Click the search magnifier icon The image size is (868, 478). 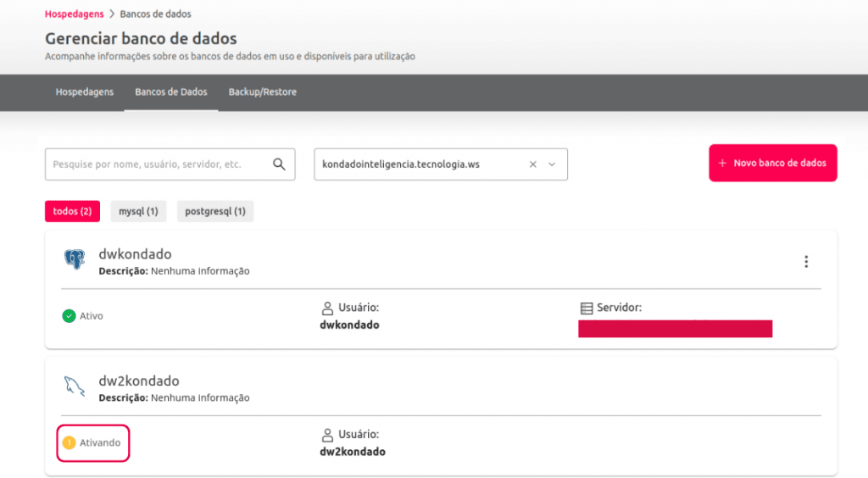[279, 164]
